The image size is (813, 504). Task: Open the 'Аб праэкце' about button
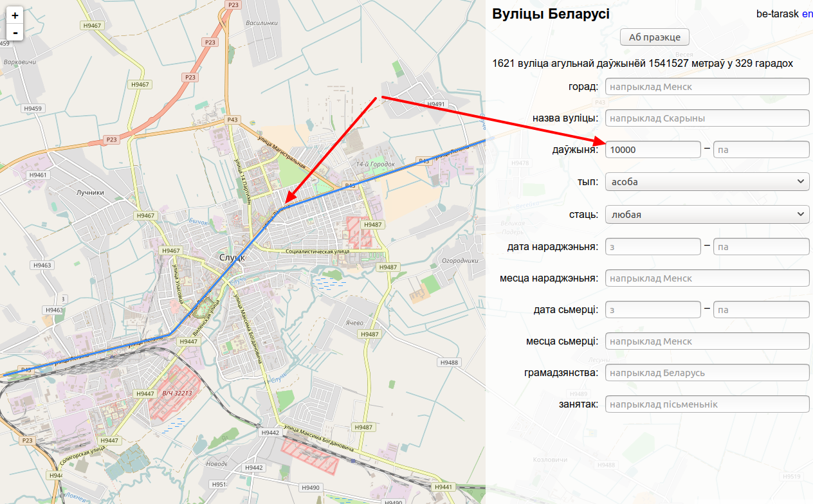[654, 37]
